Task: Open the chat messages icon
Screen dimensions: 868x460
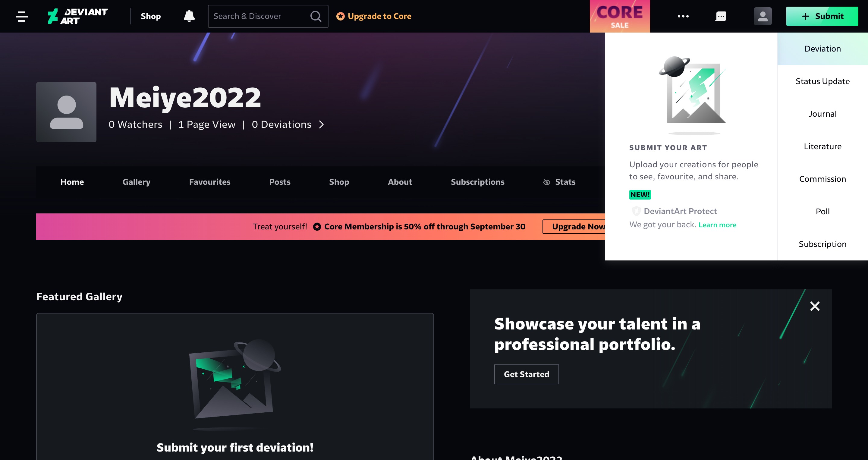Action: click(721, 16)
